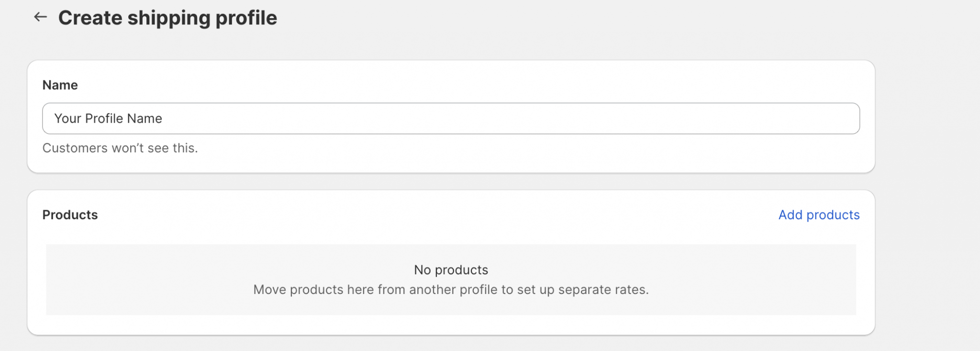Click the words "separate rates" in the empty state
The width and height of the screenshot is (980, 351).
click(603, 290)
